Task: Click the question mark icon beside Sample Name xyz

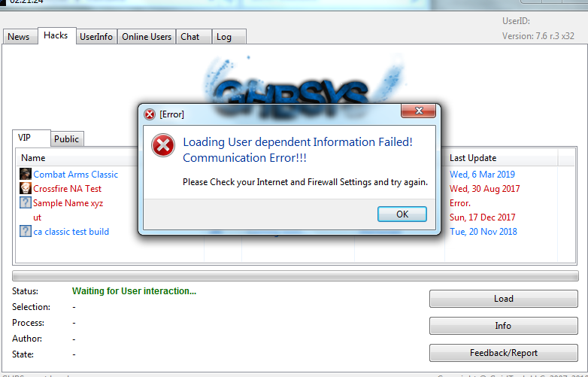Action: coord(26,202)
